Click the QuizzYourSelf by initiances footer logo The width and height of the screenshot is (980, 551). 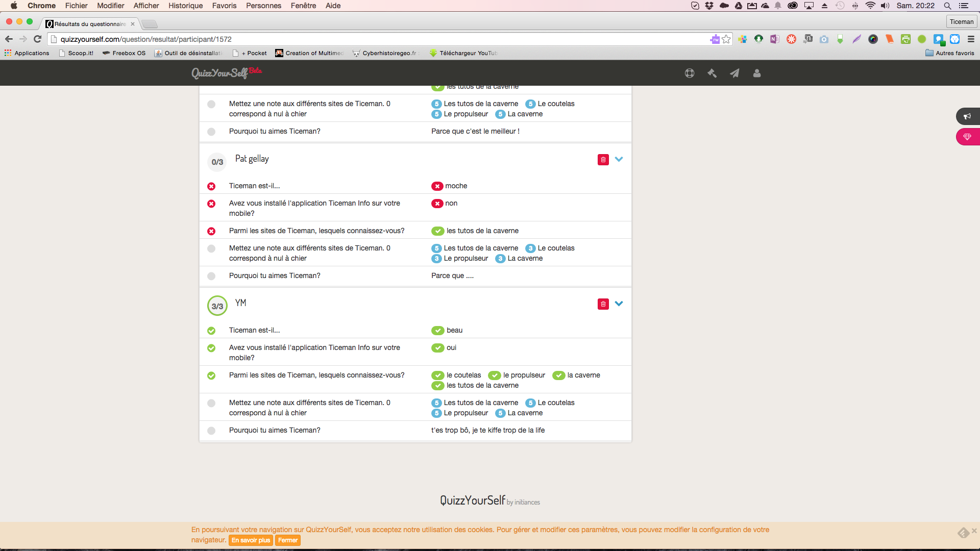tap(490, 500)
